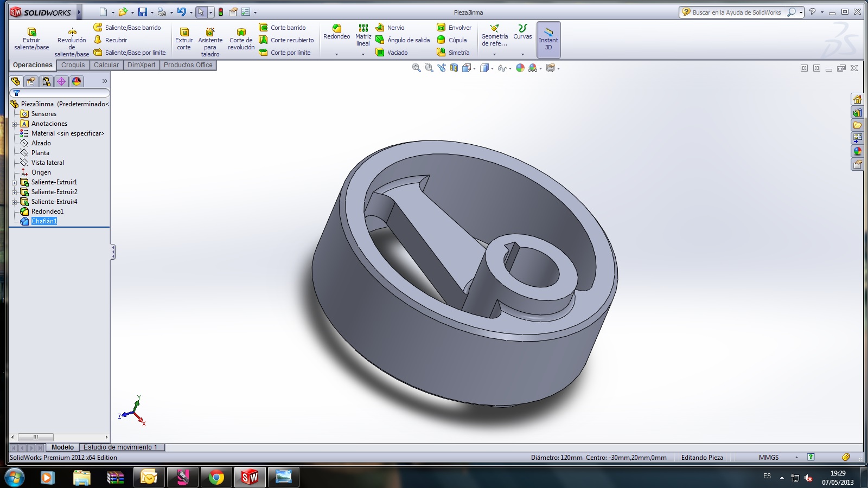Open the DimXpert tab
Image resolution: width=868 pixels, height=488 pixels.
[142, 65]
